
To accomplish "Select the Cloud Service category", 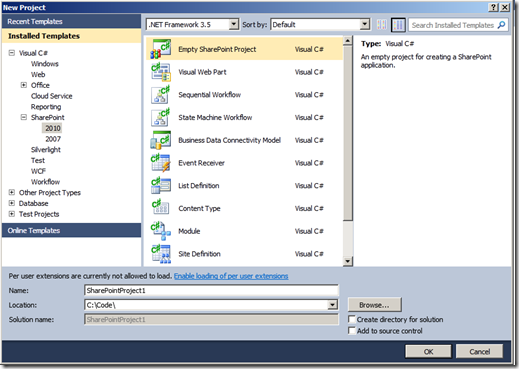I will (x=52, y=96).
